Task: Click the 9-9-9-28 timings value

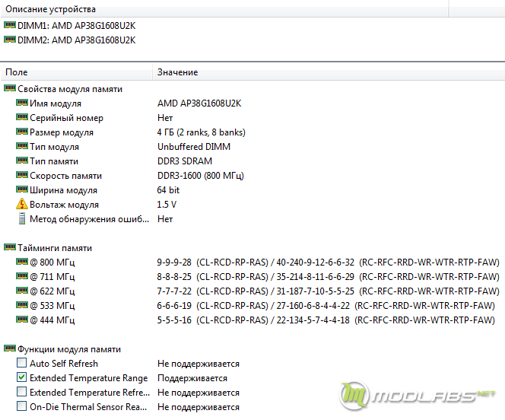Action: [x=174, y=262]
